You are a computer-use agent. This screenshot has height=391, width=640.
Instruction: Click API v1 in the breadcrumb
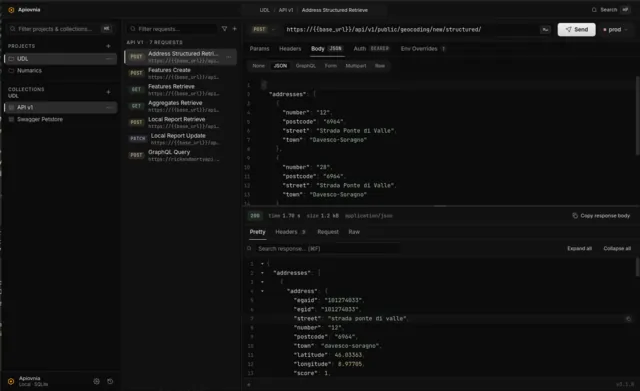coord(286,10)
